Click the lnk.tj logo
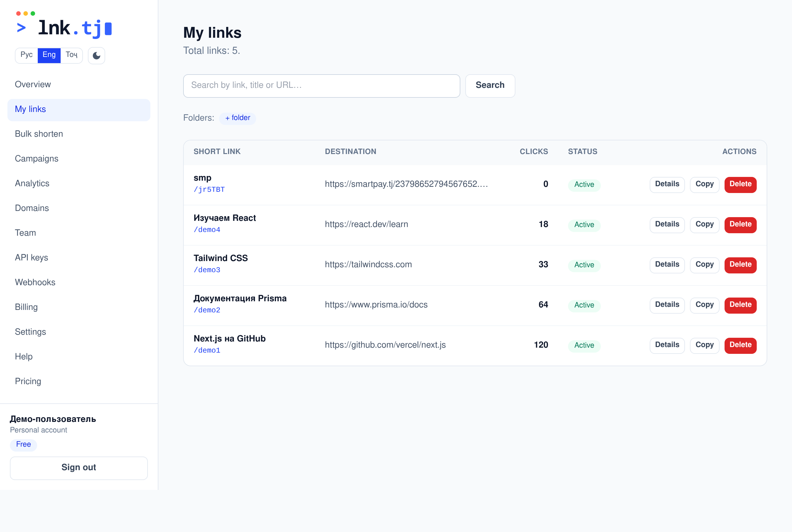The image size is (792, 532). [64, 25]
